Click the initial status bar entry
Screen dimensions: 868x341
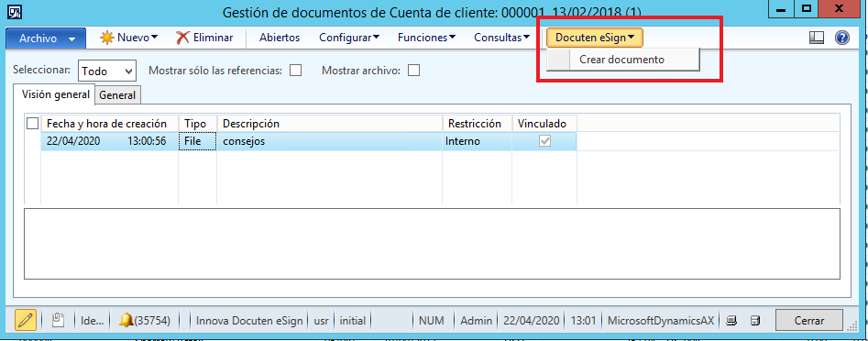click(x=353, y=321)
